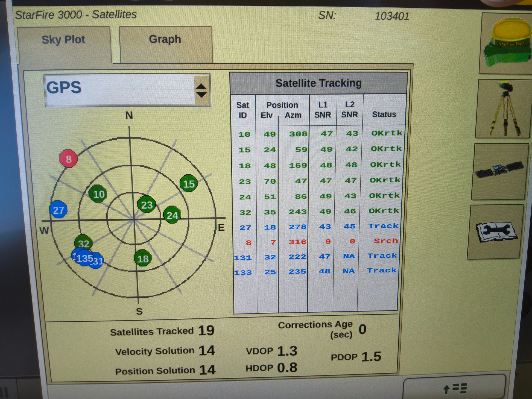Click the green satellite 15 marker
532x399 pixels.
point(189,184)
